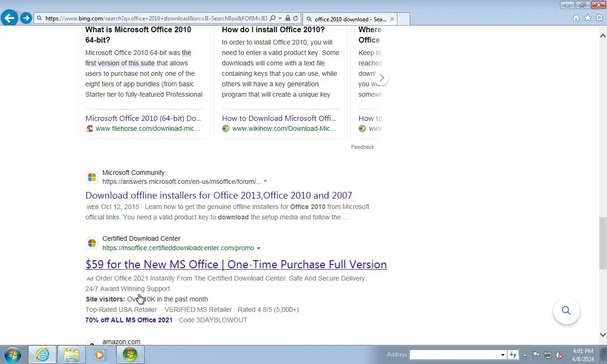
Task: Launch Windows Media Player from taskbar
Action: (100, 355)
